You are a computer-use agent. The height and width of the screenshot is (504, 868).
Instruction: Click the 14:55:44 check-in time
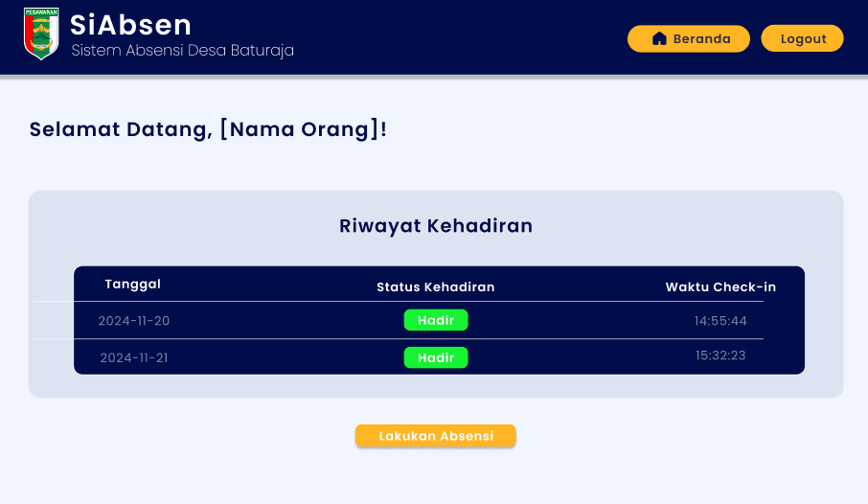pyautogui.click(x=720, y=321)
